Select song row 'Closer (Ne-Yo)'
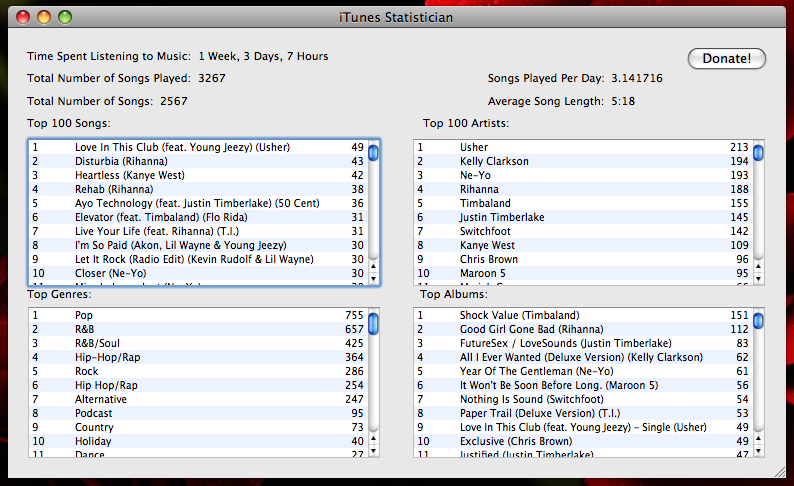The height and width of the screenshot is (486, 794). click(x=198, y=273)
